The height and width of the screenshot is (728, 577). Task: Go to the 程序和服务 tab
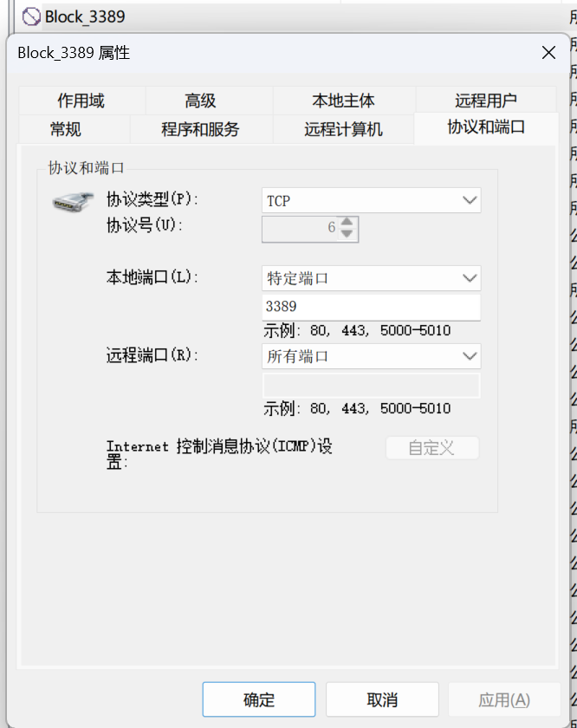click(200, 129)
